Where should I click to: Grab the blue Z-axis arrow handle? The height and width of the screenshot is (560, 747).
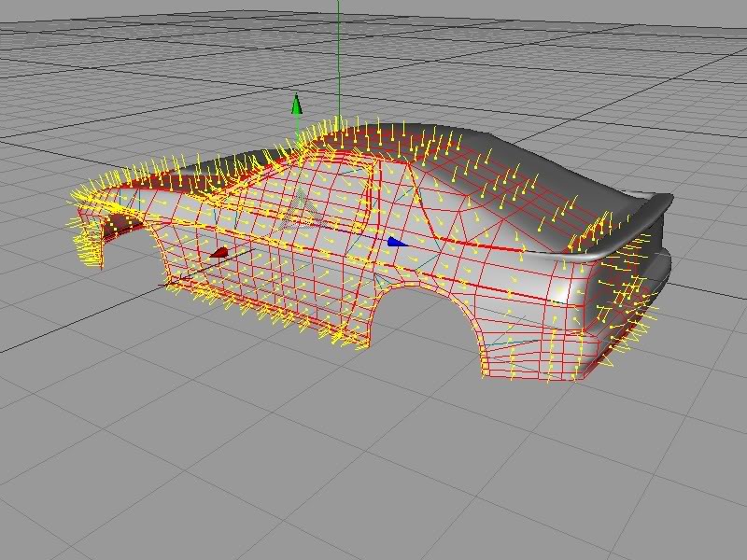[x=396, y=242]
